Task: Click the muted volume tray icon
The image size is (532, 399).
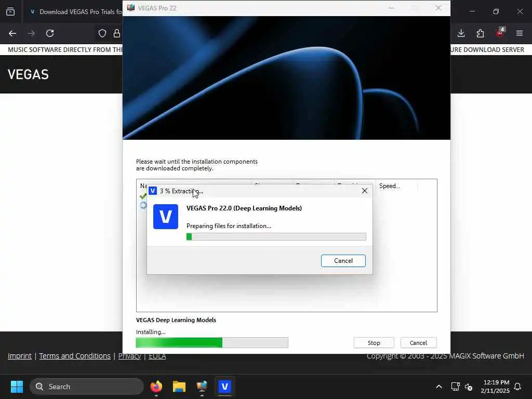Action: [x=469, y=387]
